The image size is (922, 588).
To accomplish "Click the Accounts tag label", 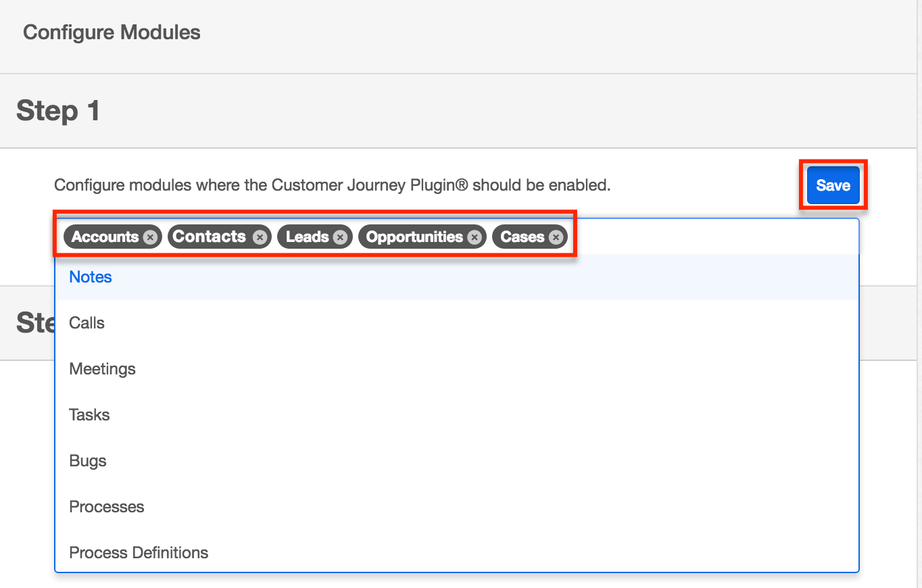I will [105, 237].
